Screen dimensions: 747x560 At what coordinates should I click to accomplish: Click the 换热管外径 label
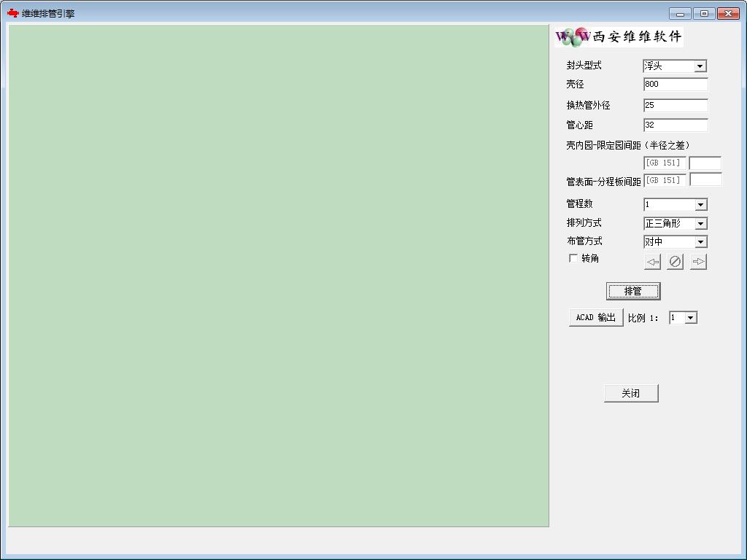pyautogui.click(x=589, y=105)
